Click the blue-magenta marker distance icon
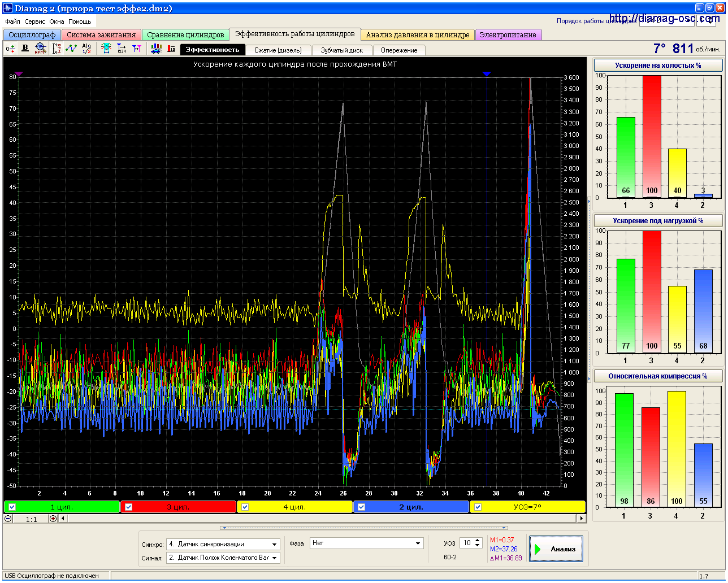Image resolution: width=728 pixels, height=583 pixels. pos(137,49)
